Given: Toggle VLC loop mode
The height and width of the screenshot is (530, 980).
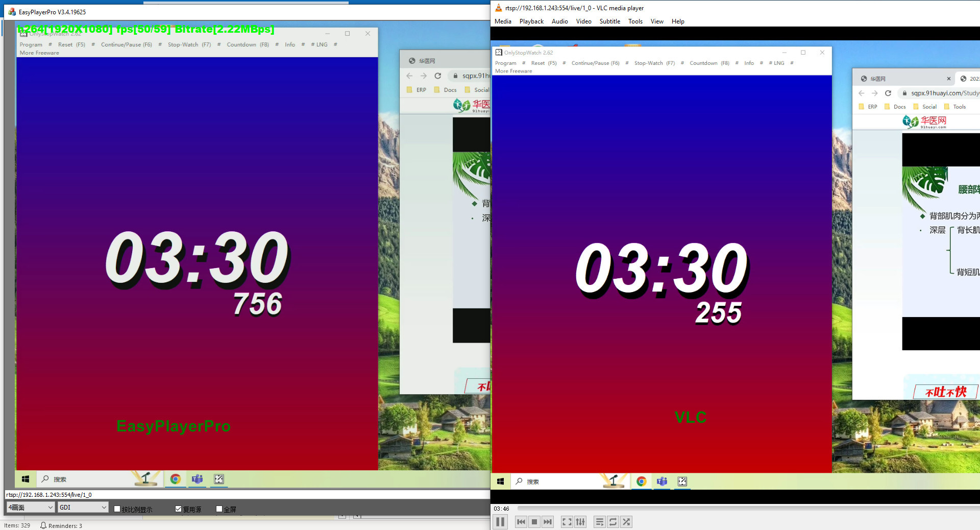Looking at the screenshot, I should pos(613,522).
